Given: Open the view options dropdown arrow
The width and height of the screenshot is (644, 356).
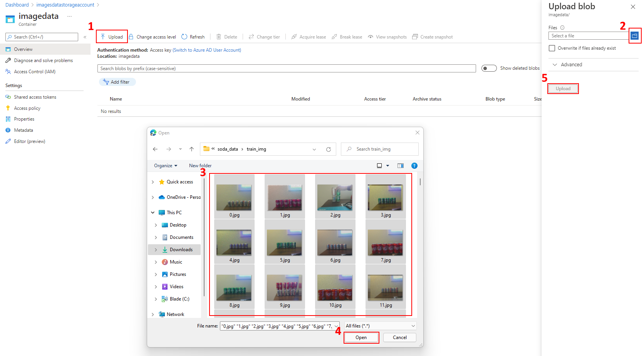Looking at the screenshot, I should pyautogui.click(x=387, y=166).
